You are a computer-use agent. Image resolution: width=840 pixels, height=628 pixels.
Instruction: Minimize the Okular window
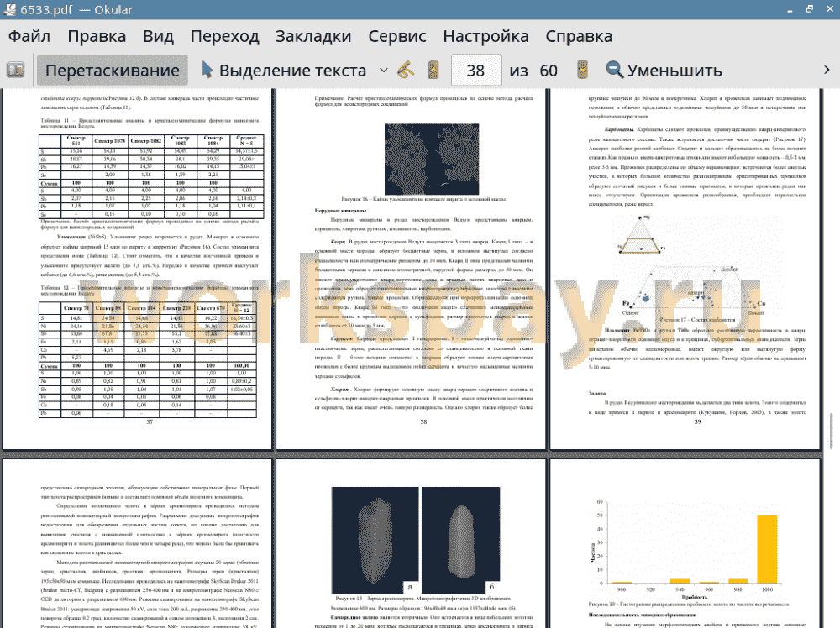(790, 10)
